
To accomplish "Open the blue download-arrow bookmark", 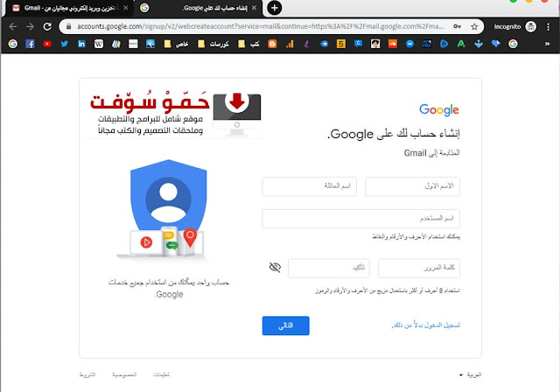I will [x=479, y=44].
